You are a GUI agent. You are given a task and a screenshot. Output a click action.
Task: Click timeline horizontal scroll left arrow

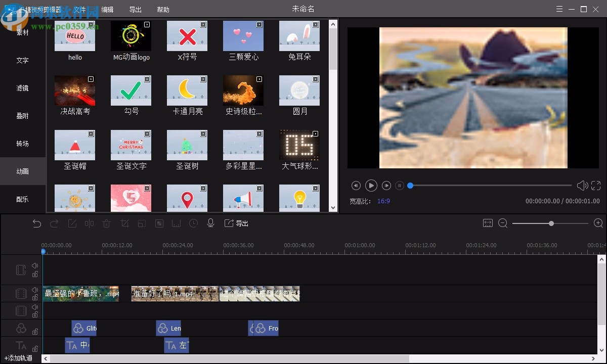(x=45, y=358)
